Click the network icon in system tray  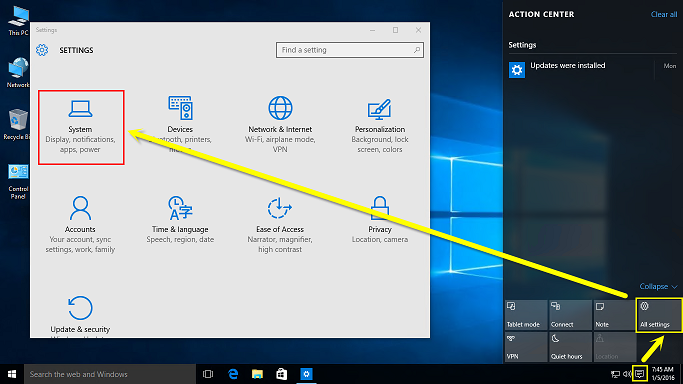[615, 374]
